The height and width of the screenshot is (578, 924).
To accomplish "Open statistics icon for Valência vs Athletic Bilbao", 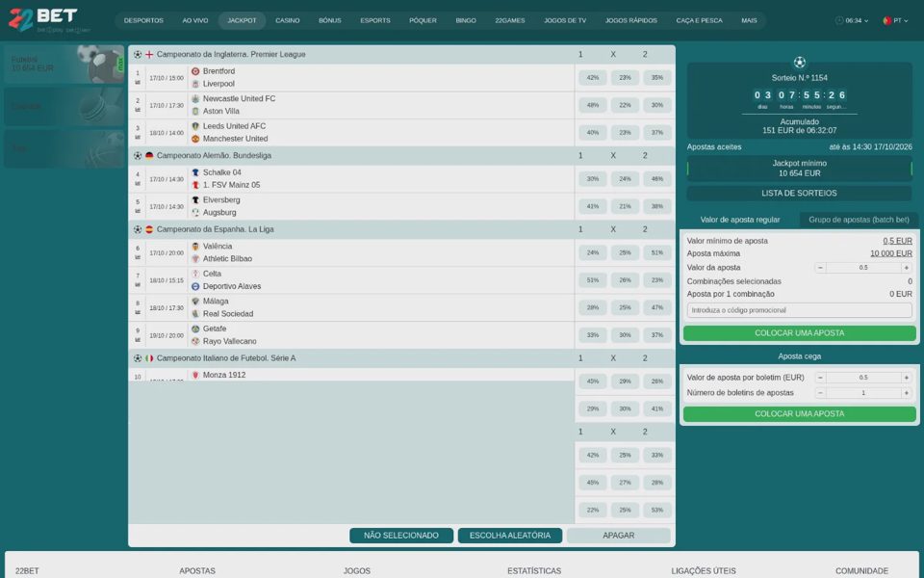I will tap(138, 258).
